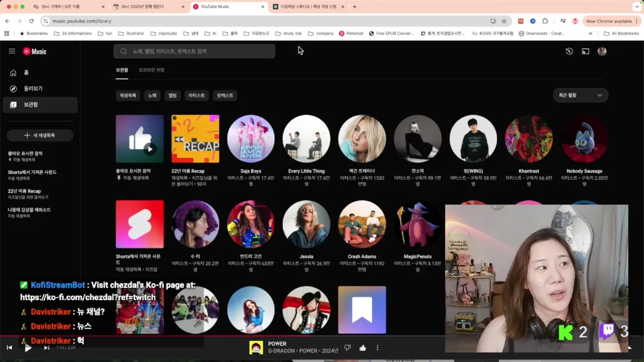Open the study site bookmark folder

pyautogui.click(x=289, y=33)
